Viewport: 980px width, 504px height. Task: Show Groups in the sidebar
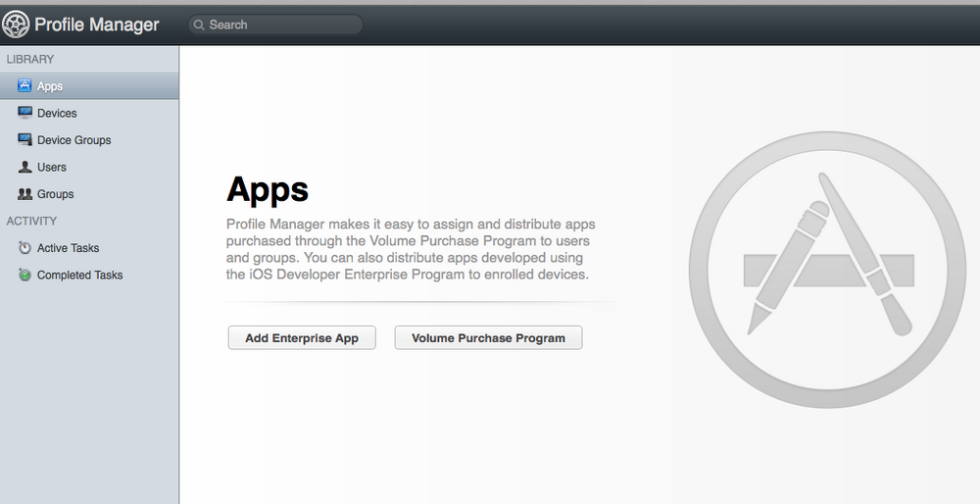click(89, 194)
